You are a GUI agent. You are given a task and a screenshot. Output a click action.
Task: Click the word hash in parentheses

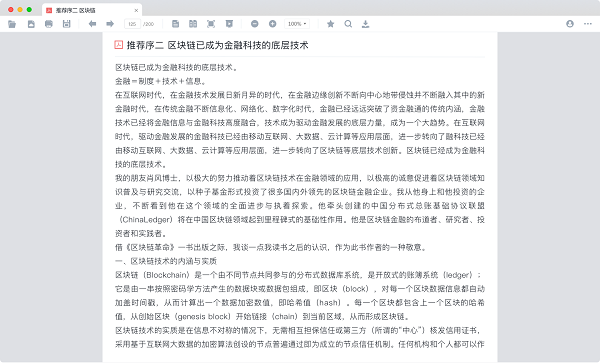[328, 303]
